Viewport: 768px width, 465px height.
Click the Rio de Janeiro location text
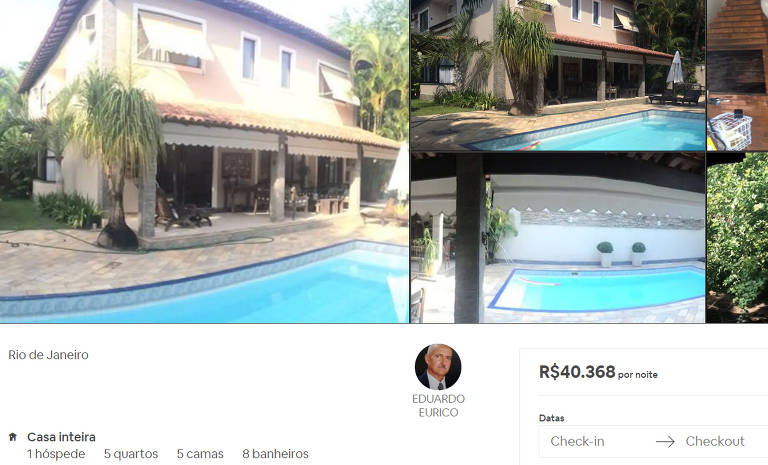48,355
